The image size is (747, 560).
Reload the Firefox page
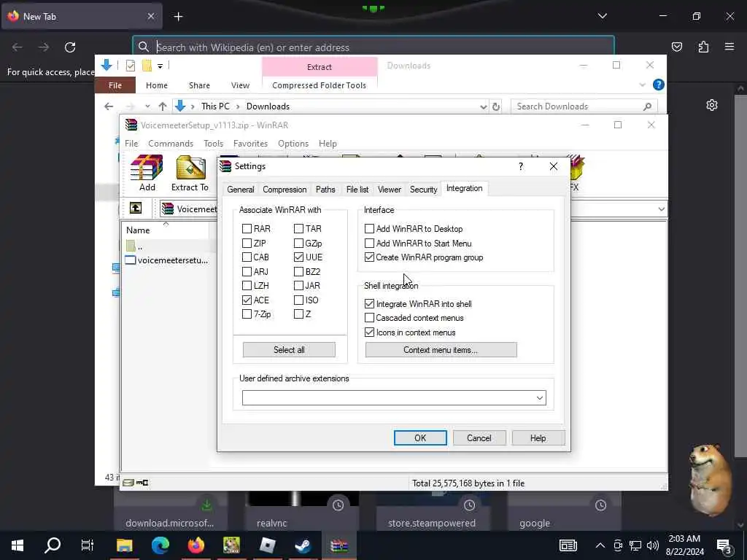coord(70,47)
